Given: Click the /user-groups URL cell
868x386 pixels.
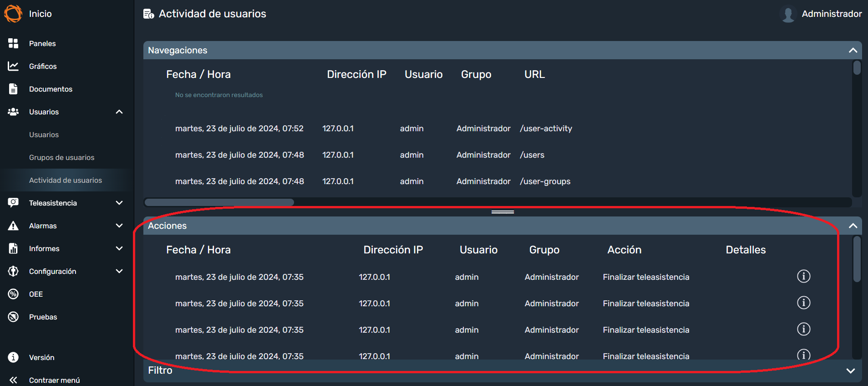Looking at the screenshot, I should click(x=545, y=181).
